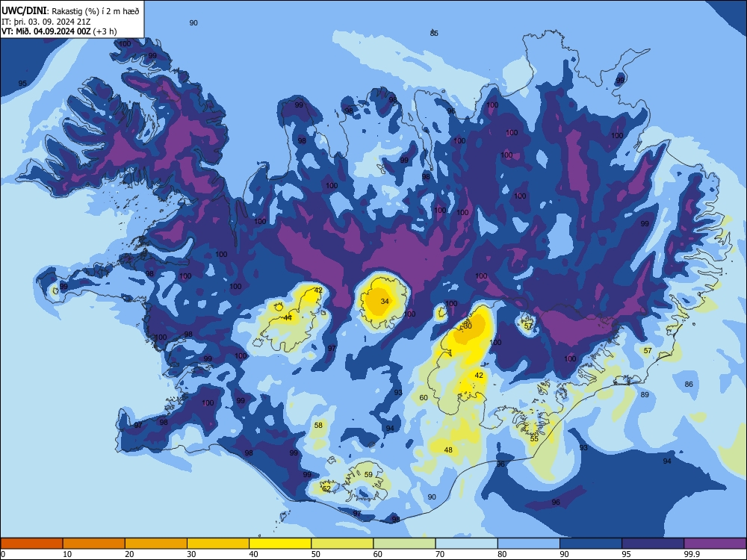
Task: Select the 20–30 amber legend swatch
Action: pyautogui.click(x=156, y=544)
